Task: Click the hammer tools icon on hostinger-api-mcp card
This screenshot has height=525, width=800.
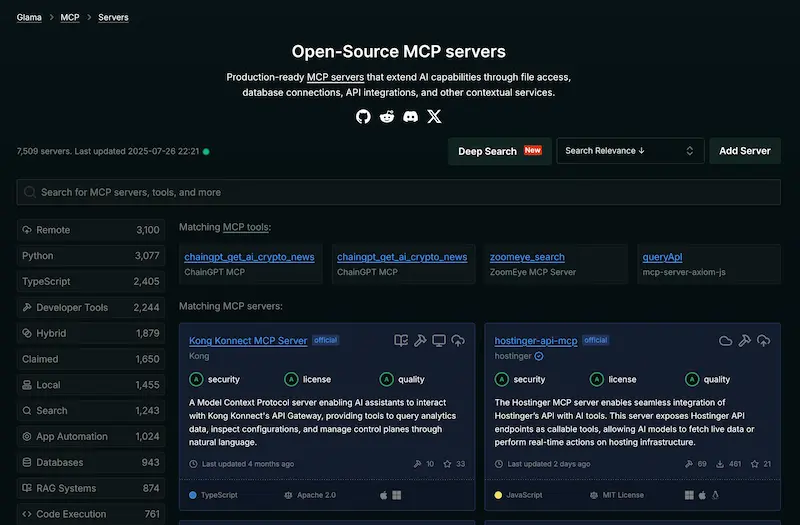Action: point(744,340)
